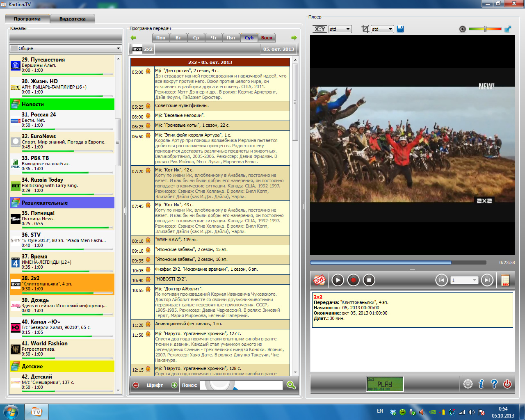Select channel 29. Путешествия
525x420 pixels.
tap(62, 65)
